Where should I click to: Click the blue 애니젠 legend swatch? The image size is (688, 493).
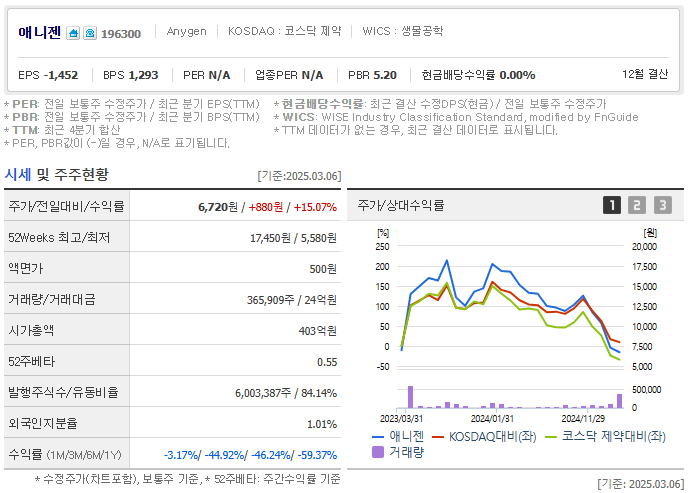point(378,437)
